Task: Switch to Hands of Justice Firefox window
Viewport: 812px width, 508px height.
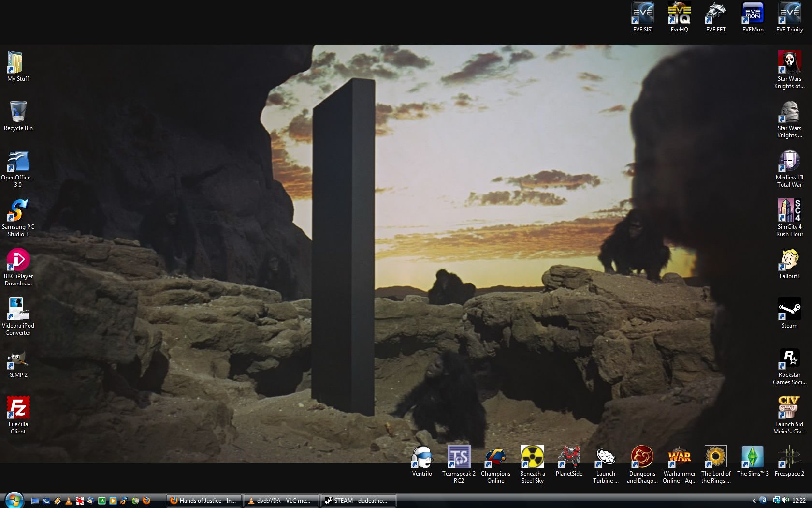Action: (203, 501)
